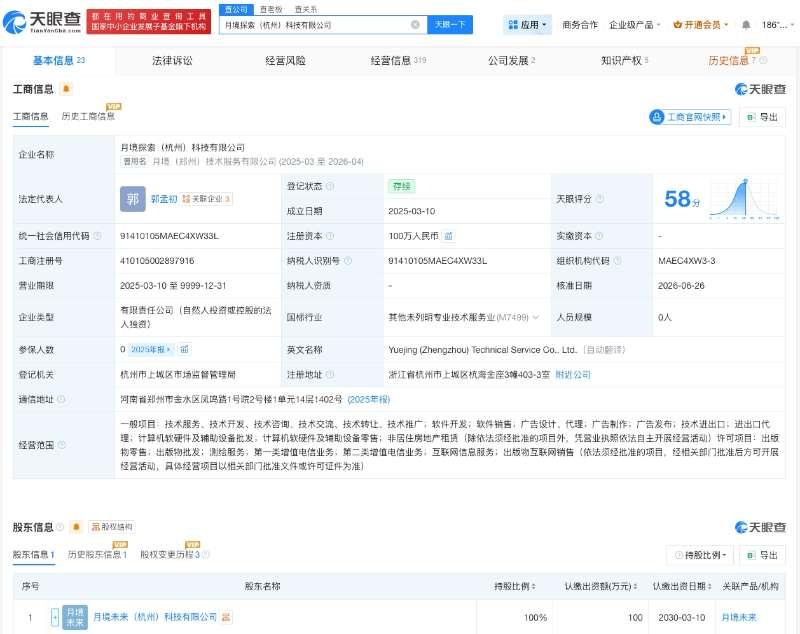Viewport: 800px width, 634px height.
Task: Click help icon beside 股权变更历程 tab
Action: (206, 554)
